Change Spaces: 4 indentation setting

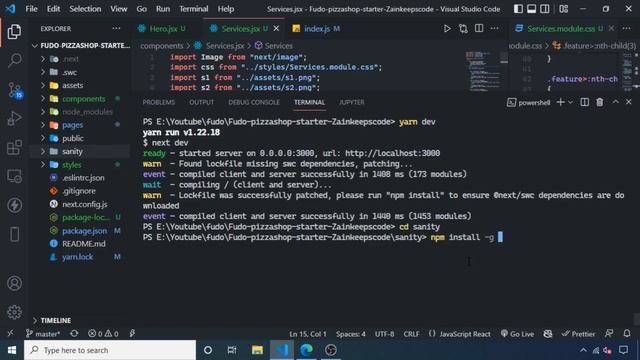pos(351,334)
